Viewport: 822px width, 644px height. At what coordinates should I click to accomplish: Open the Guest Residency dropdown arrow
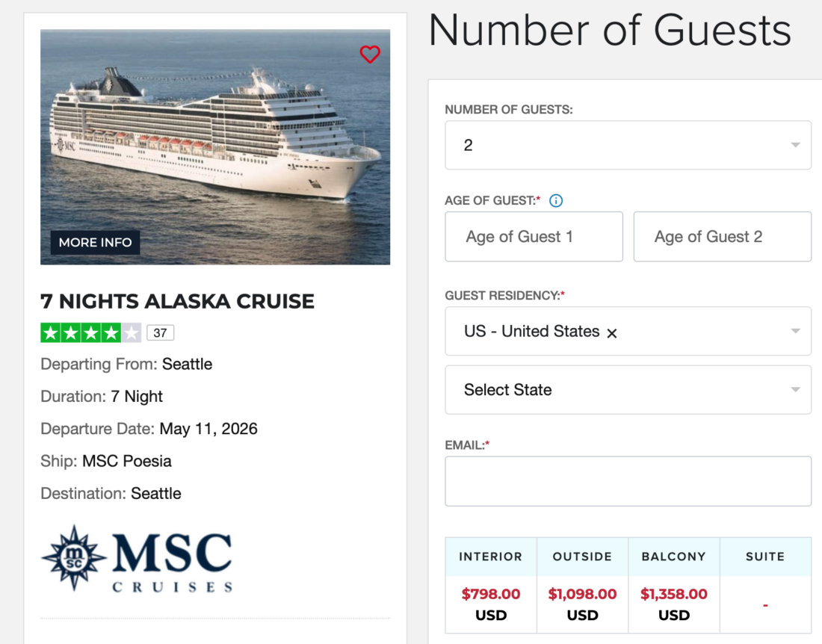tap(794, 331)
